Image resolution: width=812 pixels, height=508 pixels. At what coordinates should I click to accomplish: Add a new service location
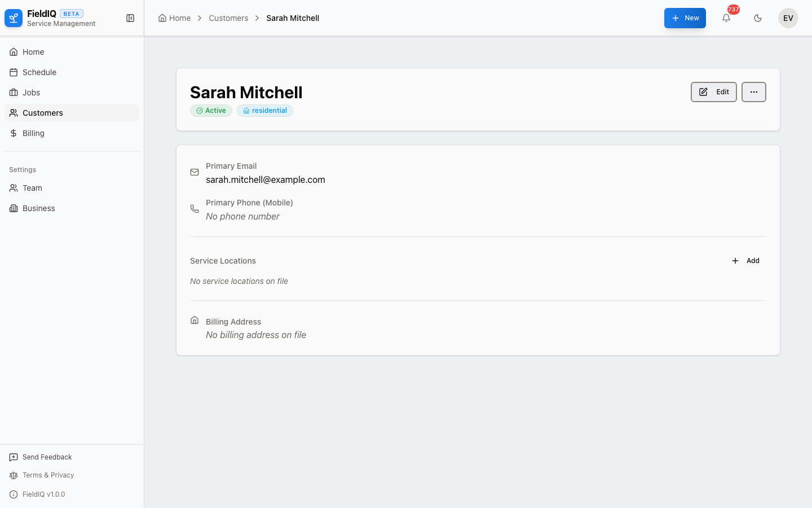(x=745, y=261)
